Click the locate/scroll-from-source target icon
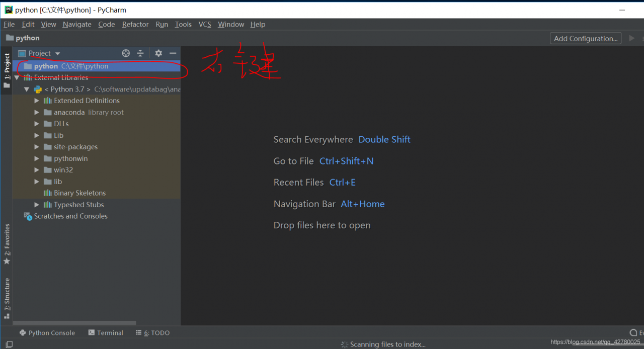 coord(126,53)
